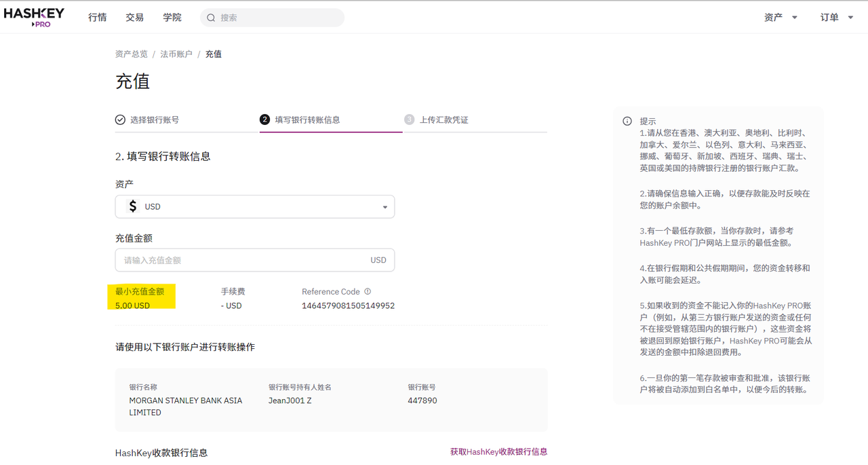This screenshot has width=868, height=465.
Task: Click the 法币账户 breadcrumb link
Action: [176, 54]
